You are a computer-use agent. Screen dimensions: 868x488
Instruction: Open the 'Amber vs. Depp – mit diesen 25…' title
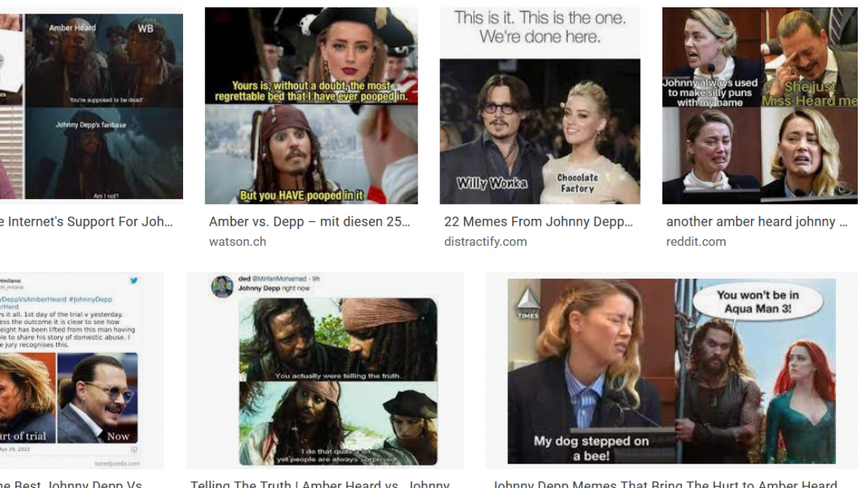309,222
